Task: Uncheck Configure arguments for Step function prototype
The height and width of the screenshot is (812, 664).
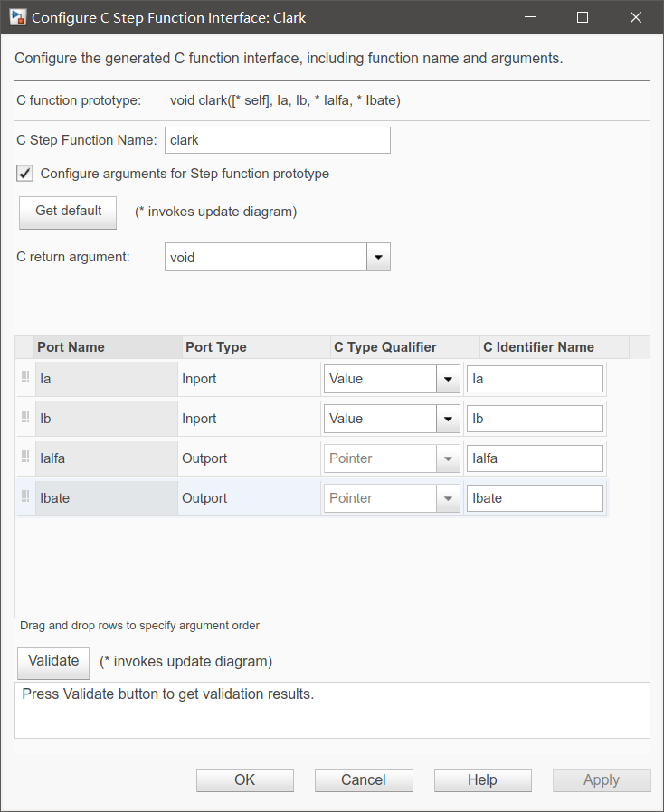Action: click(x=24, y=173)
